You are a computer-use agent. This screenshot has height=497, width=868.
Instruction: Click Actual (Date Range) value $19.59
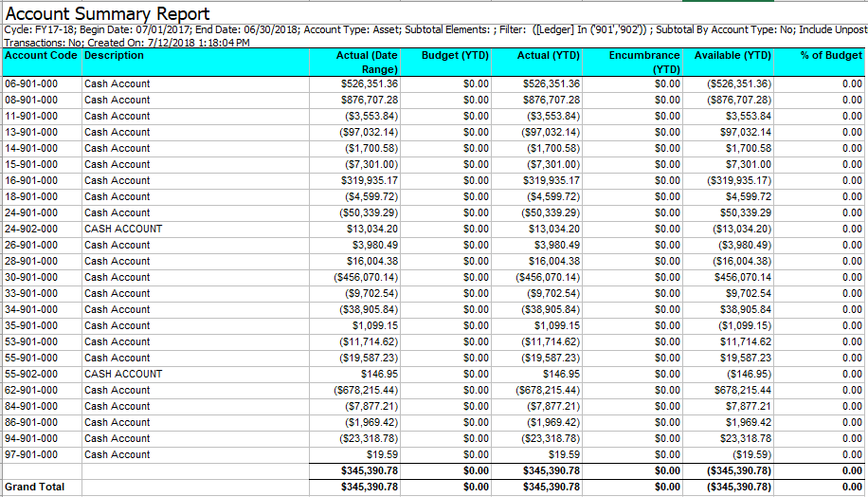pyautogui.click(x=382, y=454)
